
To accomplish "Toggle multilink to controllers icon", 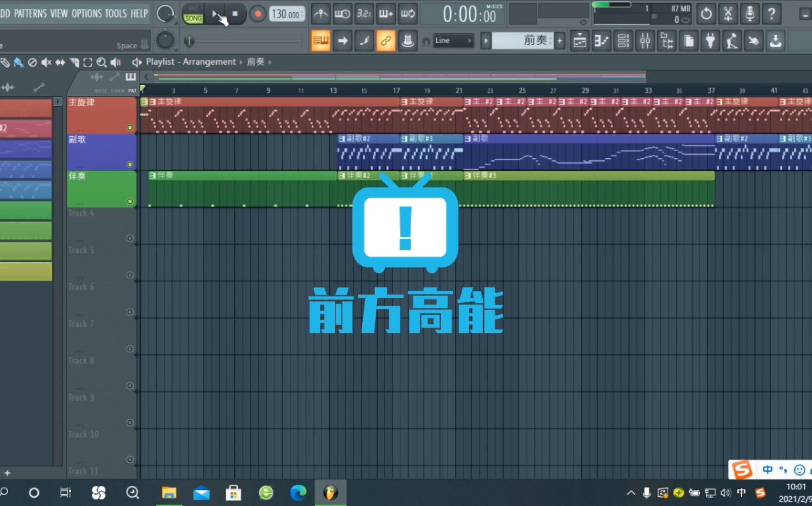I will (x=386, y=41).
